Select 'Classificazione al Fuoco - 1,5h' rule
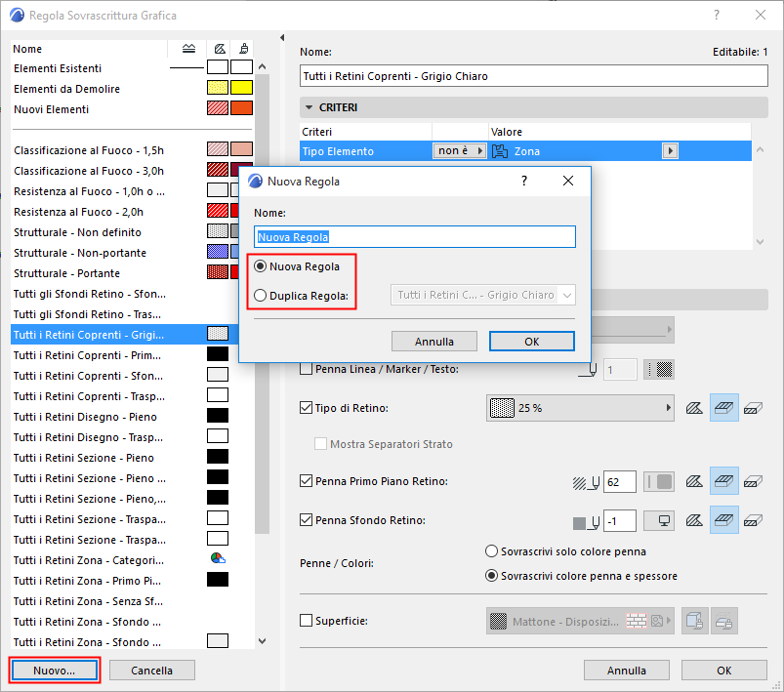 point(89,150)
